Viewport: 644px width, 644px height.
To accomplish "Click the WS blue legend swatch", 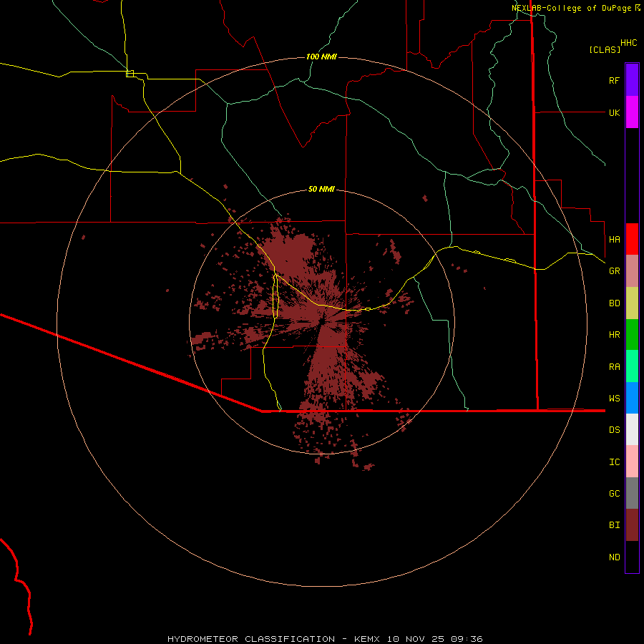I will click(632, 398).
